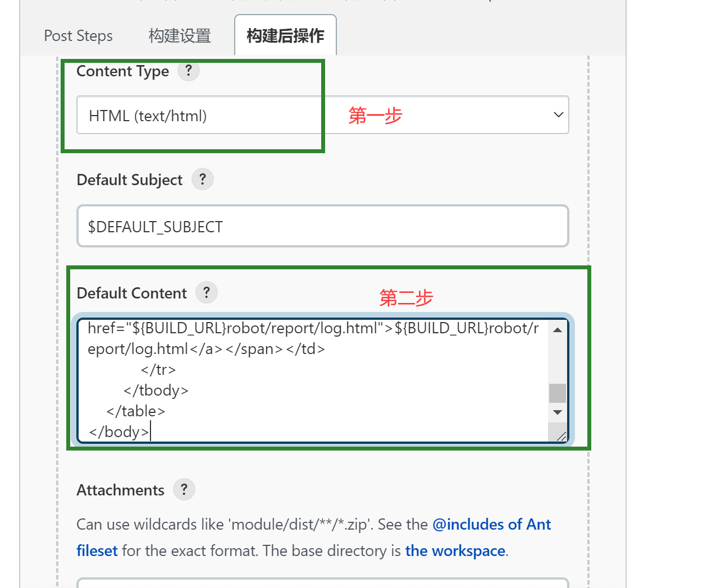Viewport: 703px width, 588px height.
Task: Click the Default Subject label
Action: coord(130,180)
